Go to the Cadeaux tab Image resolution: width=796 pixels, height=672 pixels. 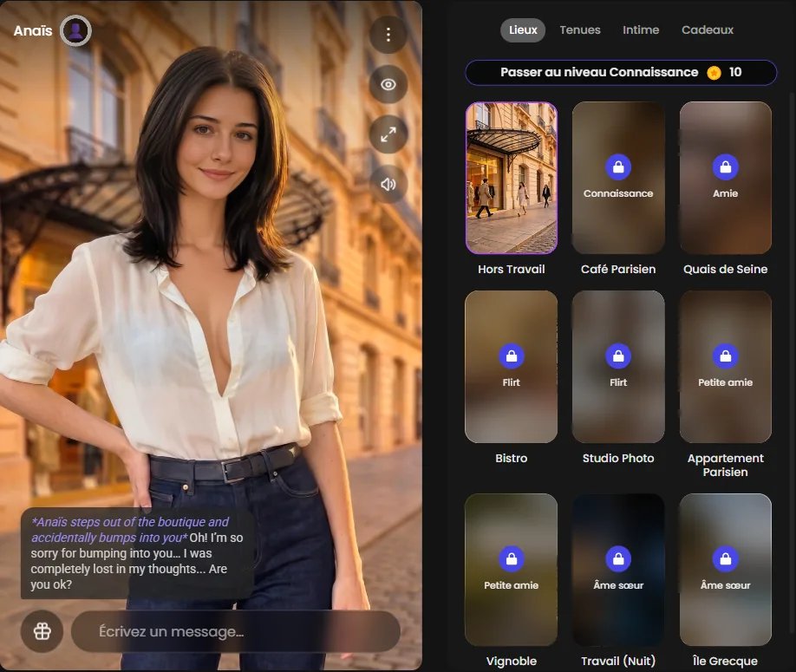point(708,30)
